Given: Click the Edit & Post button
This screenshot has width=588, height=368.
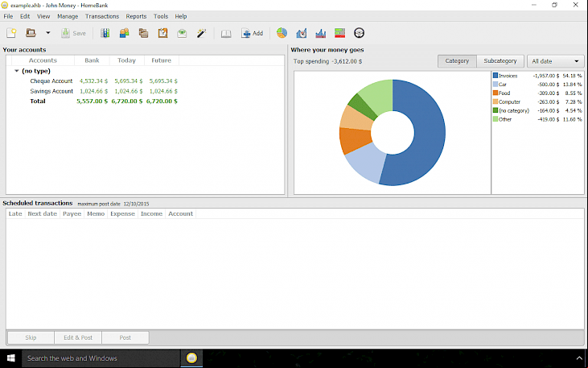Looking at the screenshot, I should point(78,337).
